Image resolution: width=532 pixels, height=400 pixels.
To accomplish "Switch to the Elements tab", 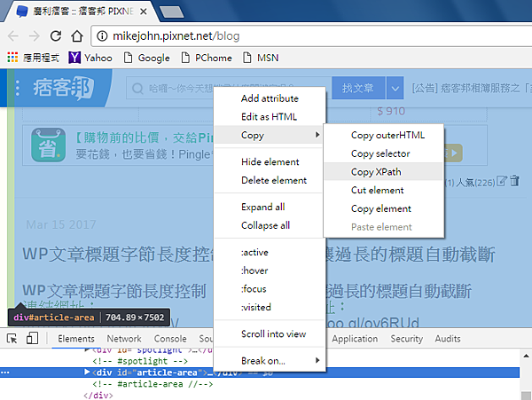I will click(76, 339).
